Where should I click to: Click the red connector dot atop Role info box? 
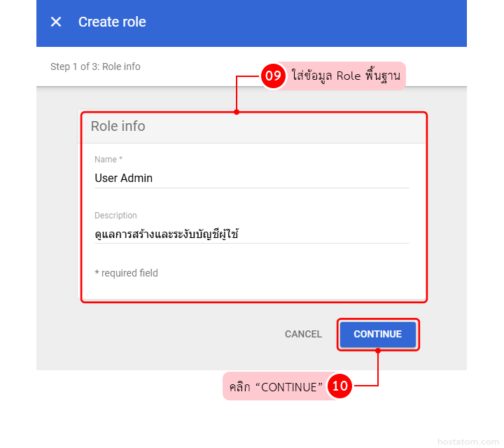(237, 112)
